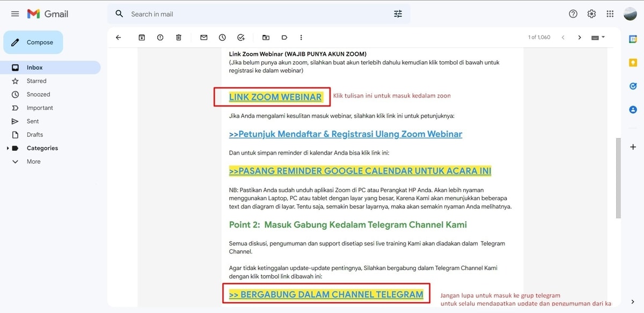This screenshot has height=313, width=644.
Task: Apply a label to the email
Action: (284, 38)
